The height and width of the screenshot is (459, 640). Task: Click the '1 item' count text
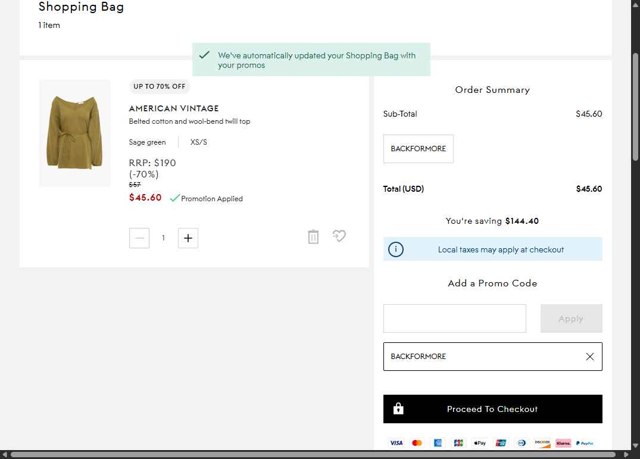49,25
